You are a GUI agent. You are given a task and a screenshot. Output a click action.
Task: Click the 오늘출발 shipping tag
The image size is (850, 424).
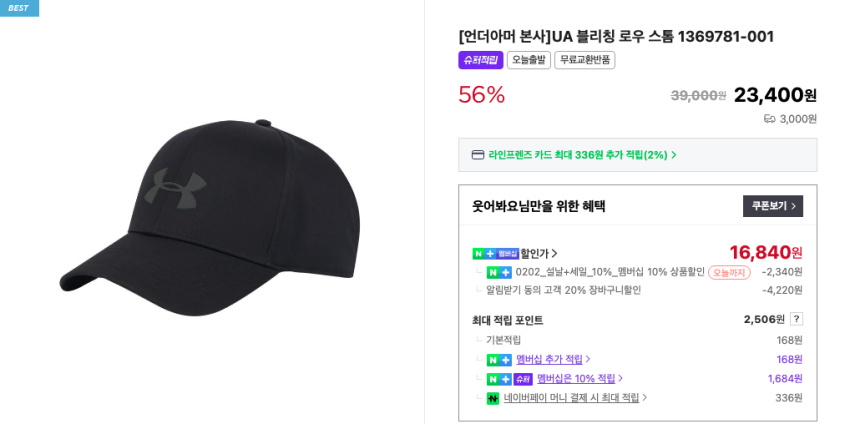[x=528, y=60]
